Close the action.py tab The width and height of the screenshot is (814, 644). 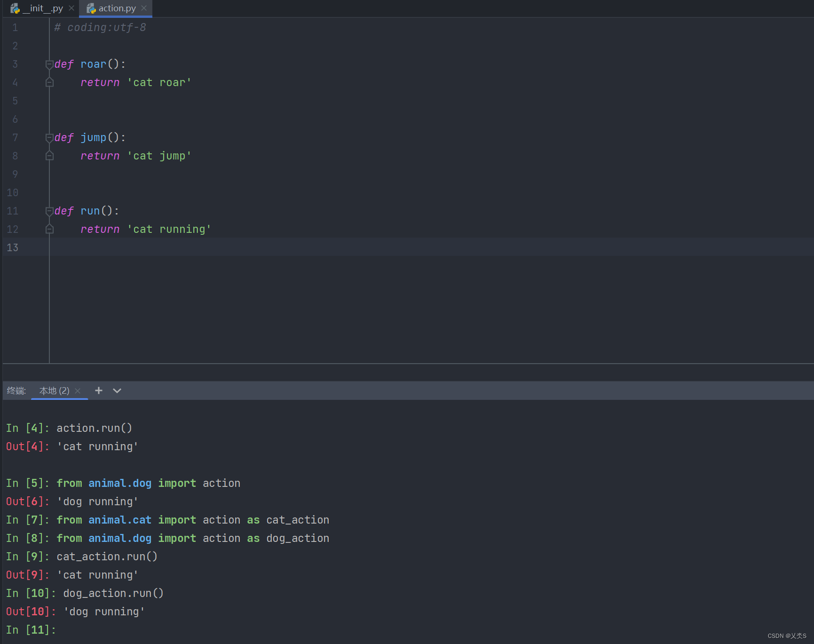[144, 8]
